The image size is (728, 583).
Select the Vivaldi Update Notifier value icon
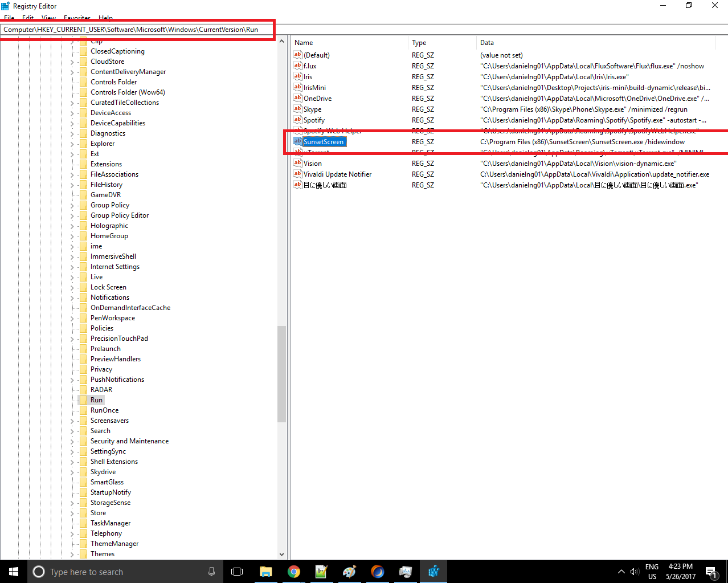297,174
